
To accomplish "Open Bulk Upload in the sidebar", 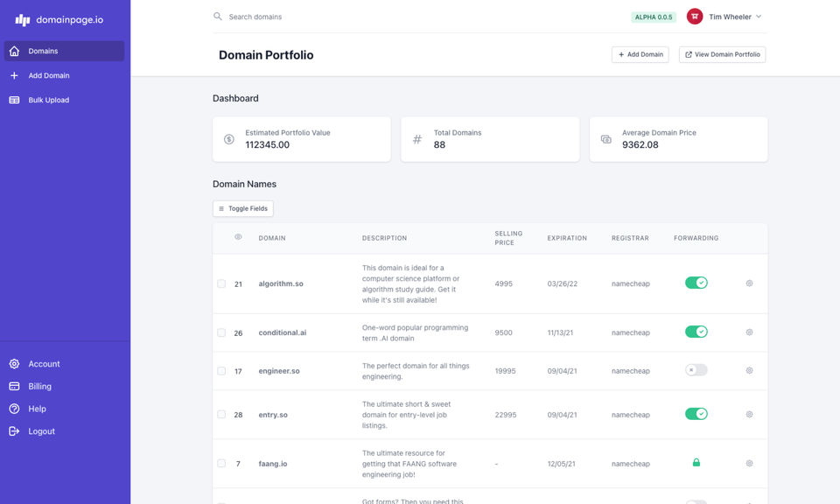I will tap(64, 100).
